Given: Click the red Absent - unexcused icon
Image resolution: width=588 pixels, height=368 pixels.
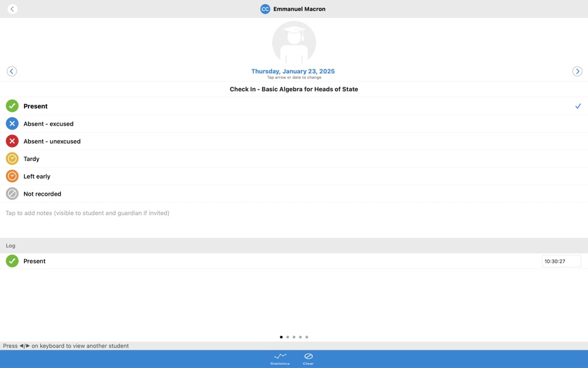Looking at the screenshot, I should tap(12, 141).
